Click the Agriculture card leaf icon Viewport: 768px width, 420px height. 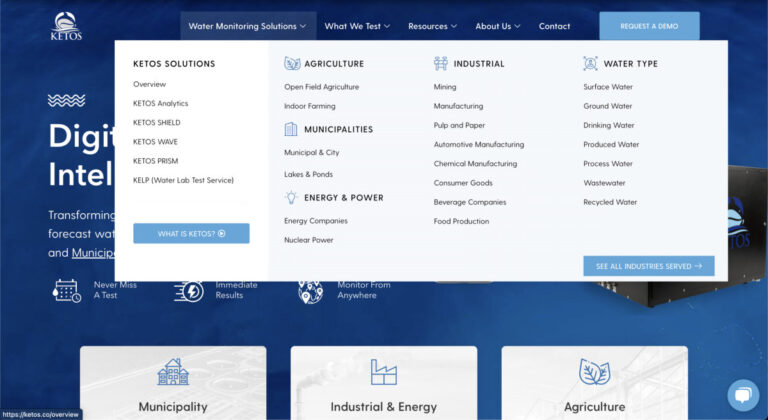(594, 372)
